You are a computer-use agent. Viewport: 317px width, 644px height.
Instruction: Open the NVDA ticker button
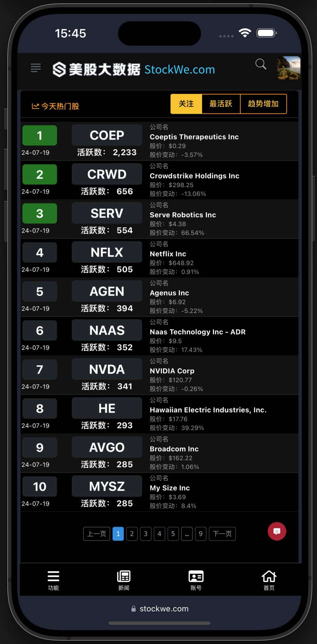coord(107,369)
